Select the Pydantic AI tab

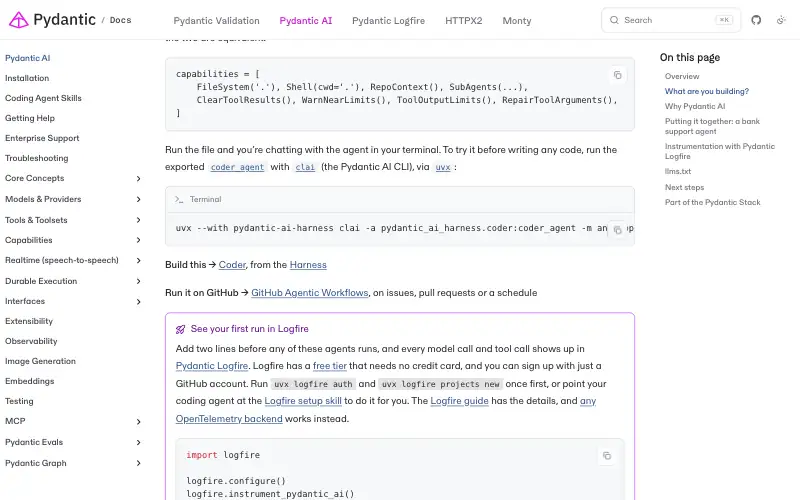(306, 20)
